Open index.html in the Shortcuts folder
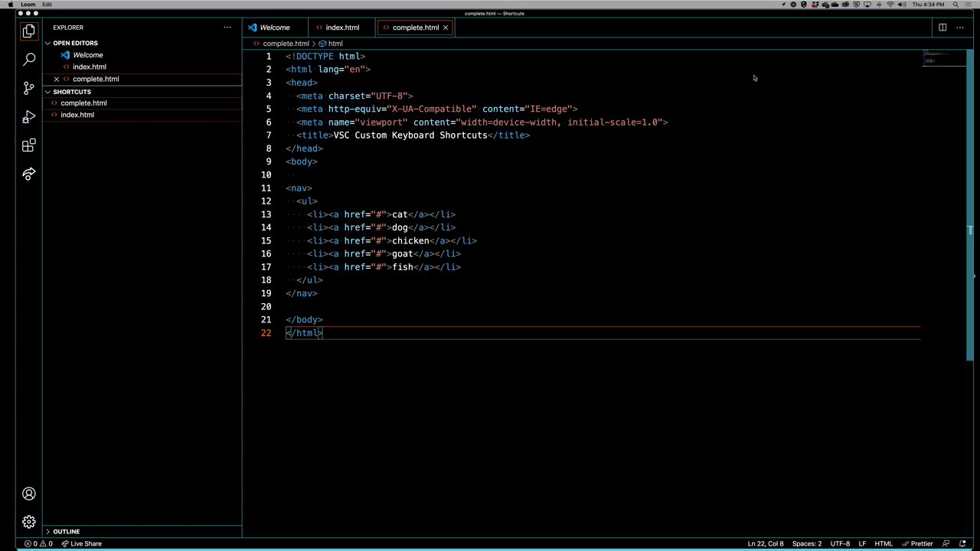The image size is (980, 551). (x=77, y=115)
